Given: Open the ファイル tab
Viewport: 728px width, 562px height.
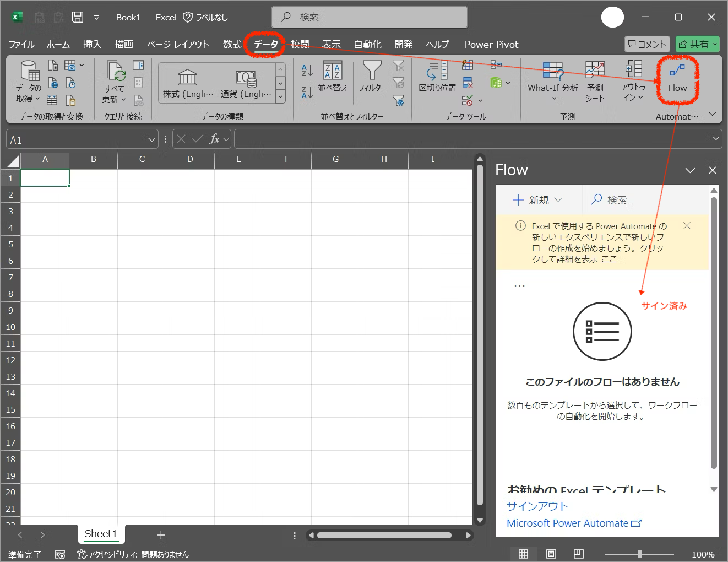Looking at the screenshot, I should [x=21, y=44].
